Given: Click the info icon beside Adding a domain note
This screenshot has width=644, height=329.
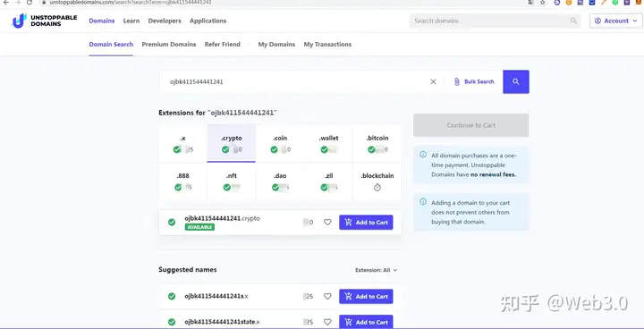Looking at the screenshot, I should pos(422,202).
